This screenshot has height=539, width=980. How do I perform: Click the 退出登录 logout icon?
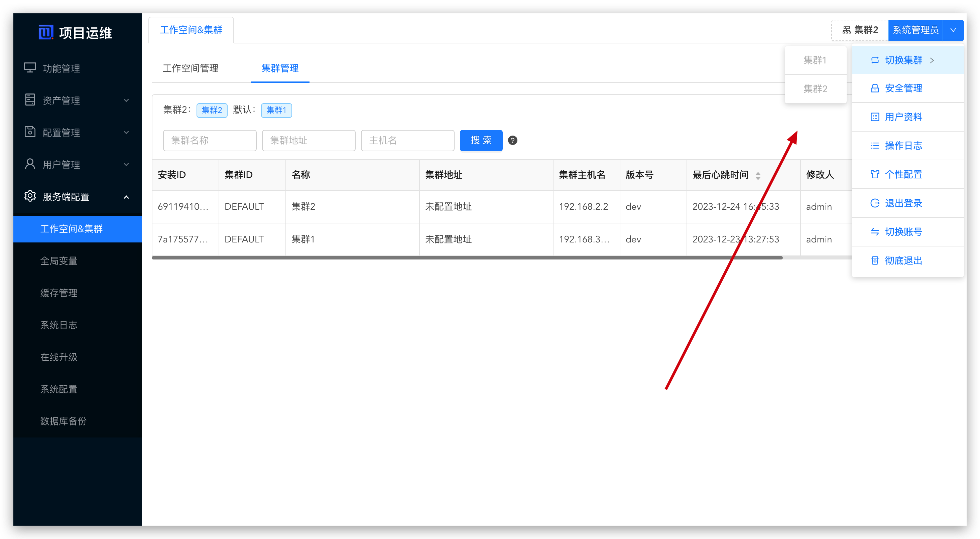tap(875, 203)
